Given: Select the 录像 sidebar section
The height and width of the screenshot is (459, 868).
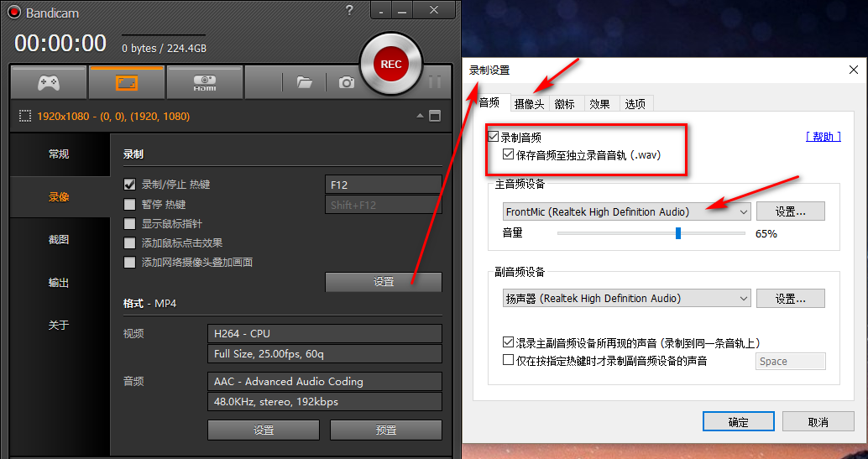Looking at the screenshot, I should coord(59,197).
